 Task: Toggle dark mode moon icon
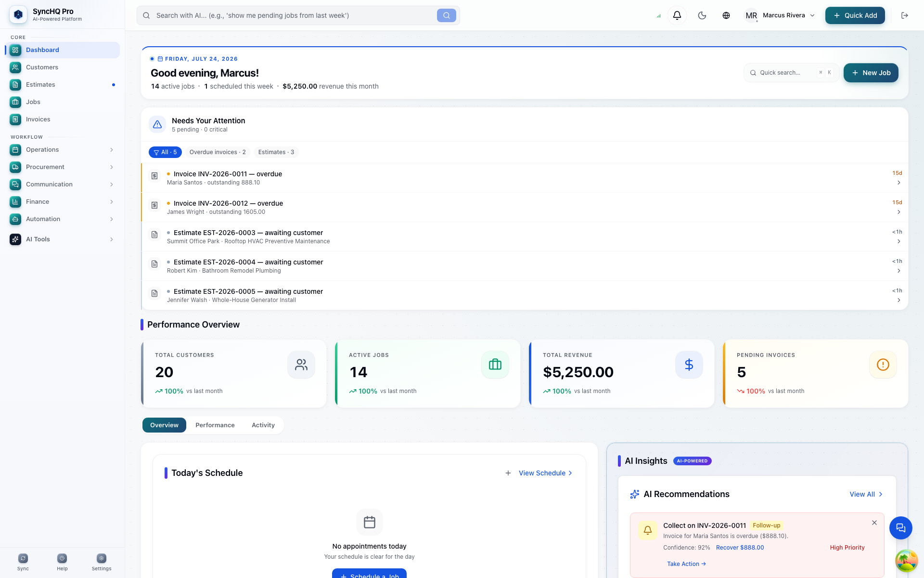(x=702, y=15)
